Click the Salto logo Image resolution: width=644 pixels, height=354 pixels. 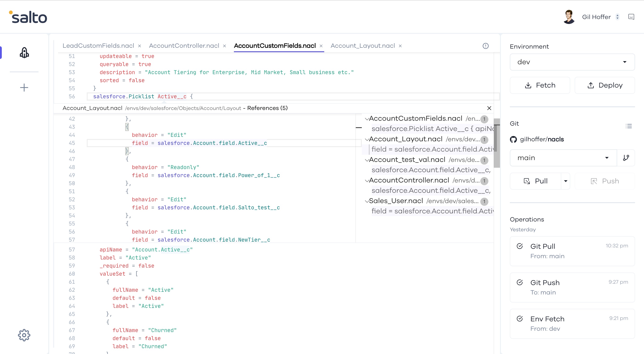(28, 17)
